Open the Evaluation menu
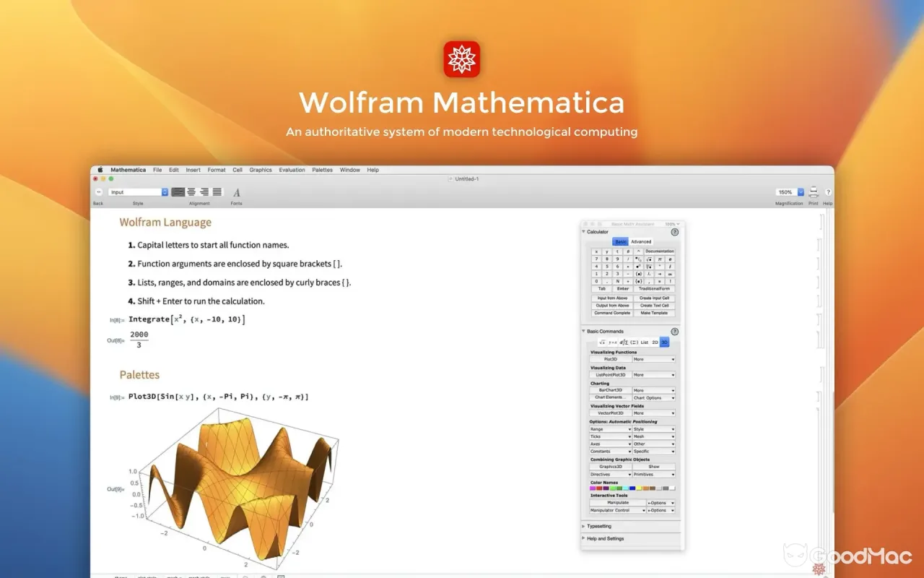The width and height of the screenshot is (924, 578). 292,170
